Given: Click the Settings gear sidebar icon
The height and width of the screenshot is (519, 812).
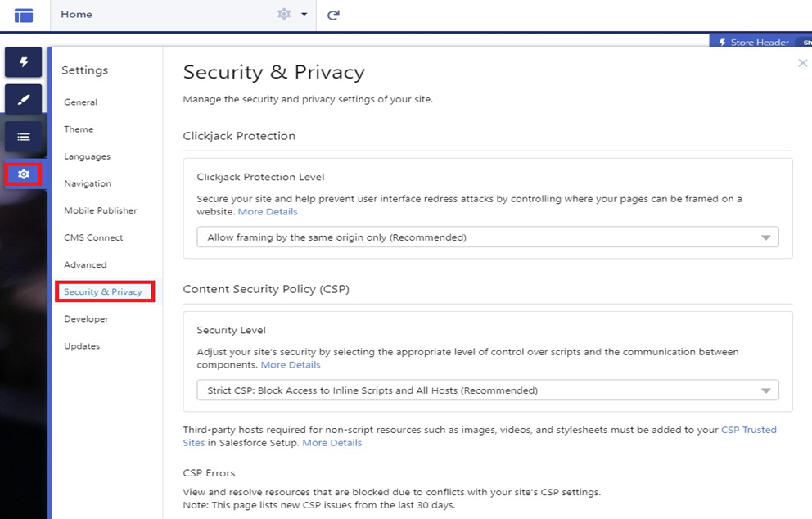Looking at the screenshot, I should (23, 174).
